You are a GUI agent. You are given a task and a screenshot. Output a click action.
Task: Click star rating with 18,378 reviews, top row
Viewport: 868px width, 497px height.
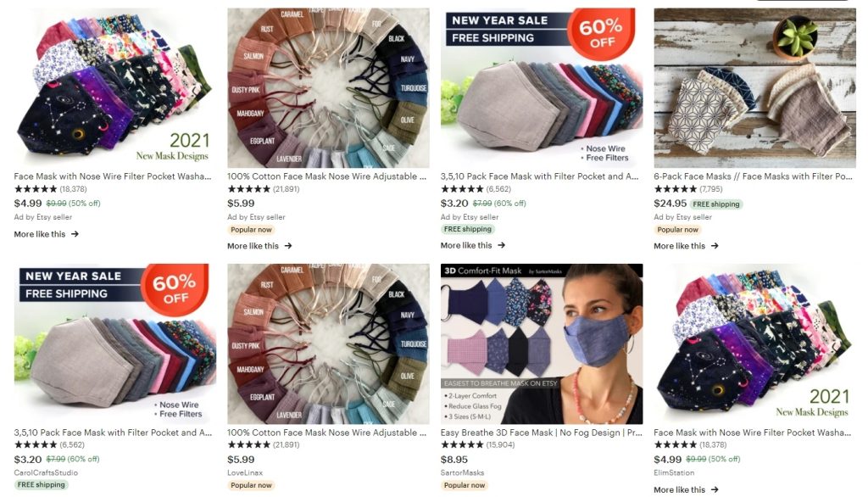(x=36, y=189)
